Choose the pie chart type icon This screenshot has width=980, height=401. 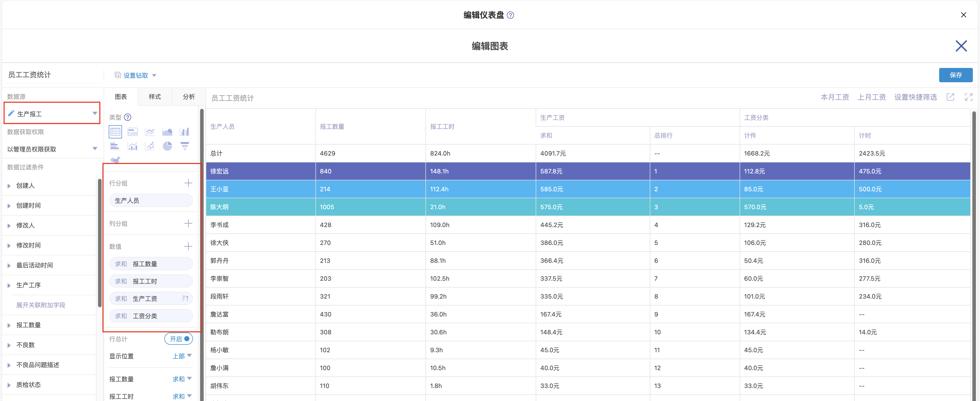click(x=167, y=146)
